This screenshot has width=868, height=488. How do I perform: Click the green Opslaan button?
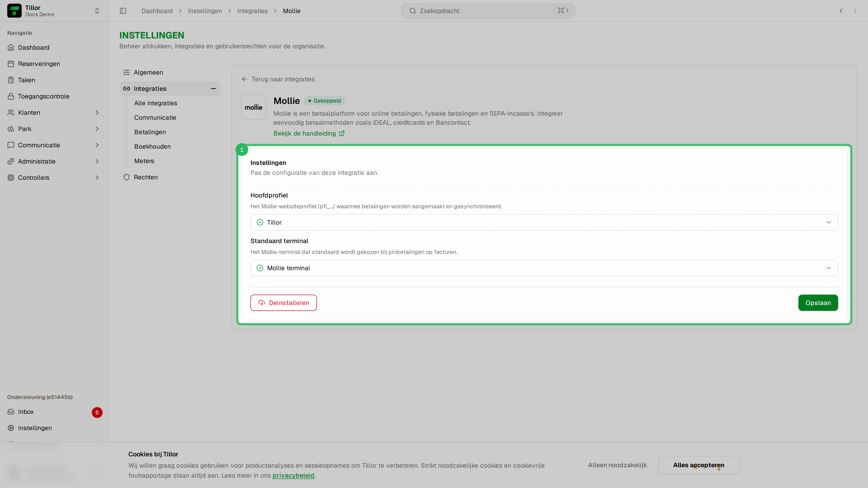click(x=818, y=303)
